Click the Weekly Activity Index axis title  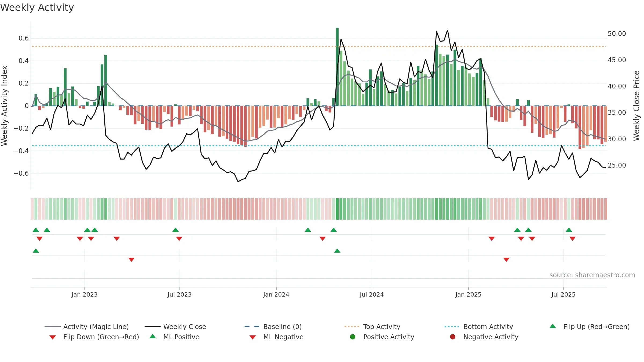pyautogui.click(x=4, y=106)
